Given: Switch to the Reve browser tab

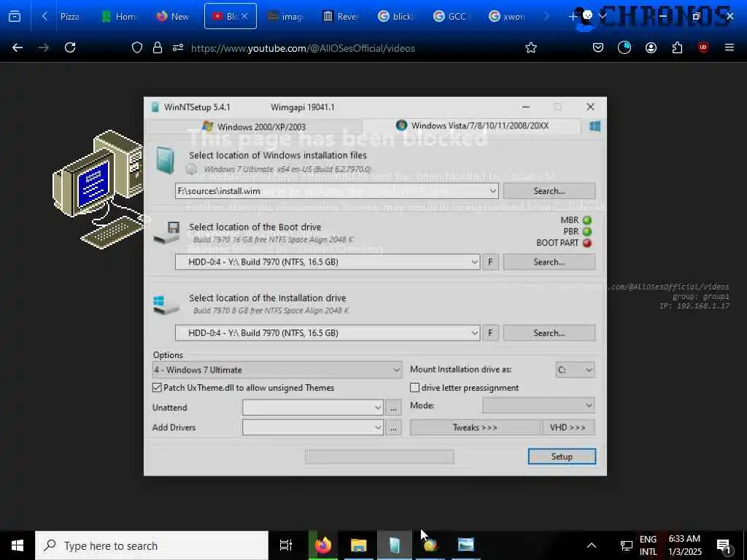Looking at the screenshot, I should point(340,16).
